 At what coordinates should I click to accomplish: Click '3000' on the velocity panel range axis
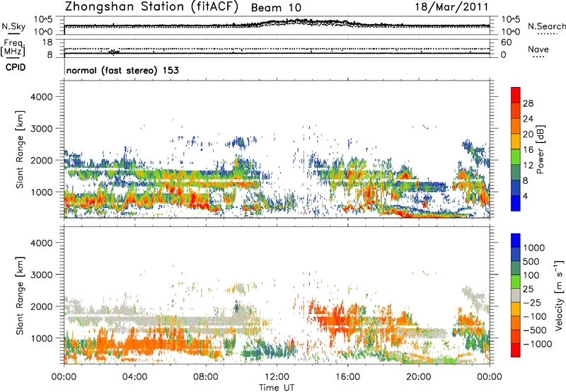[41, 275]
